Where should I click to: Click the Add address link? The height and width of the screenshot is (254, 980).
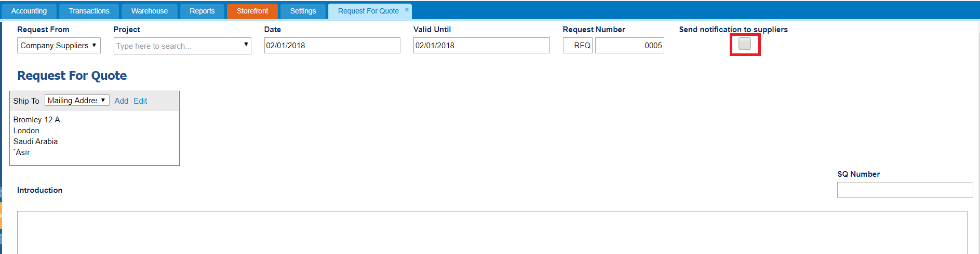coord(122,101)
